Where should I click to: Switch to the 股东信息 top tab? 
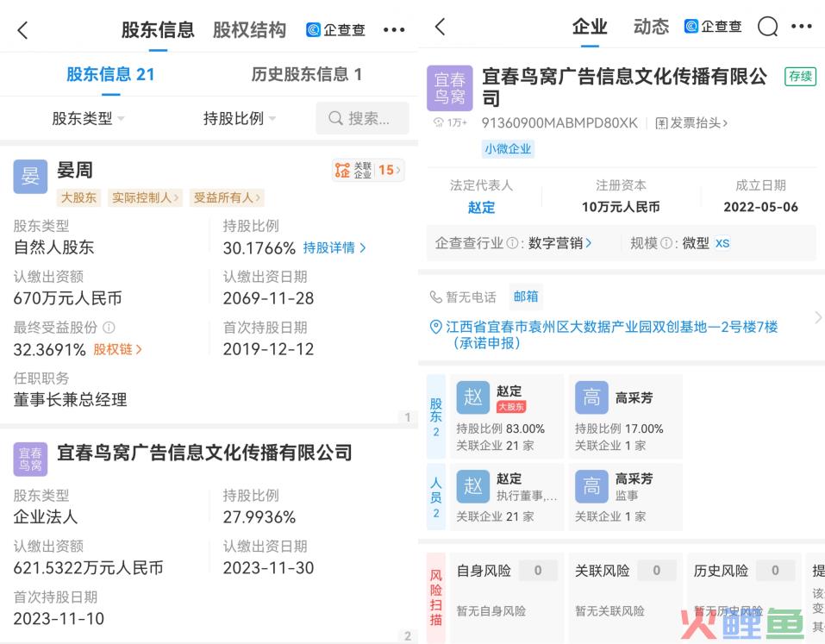[x=158, y=30]
